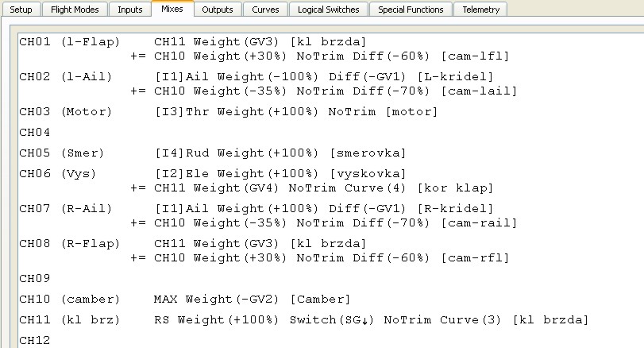644x348 pixels.
Task: Go to the Inputs tab
Action: pyautogui.click(x=130, y=10)
